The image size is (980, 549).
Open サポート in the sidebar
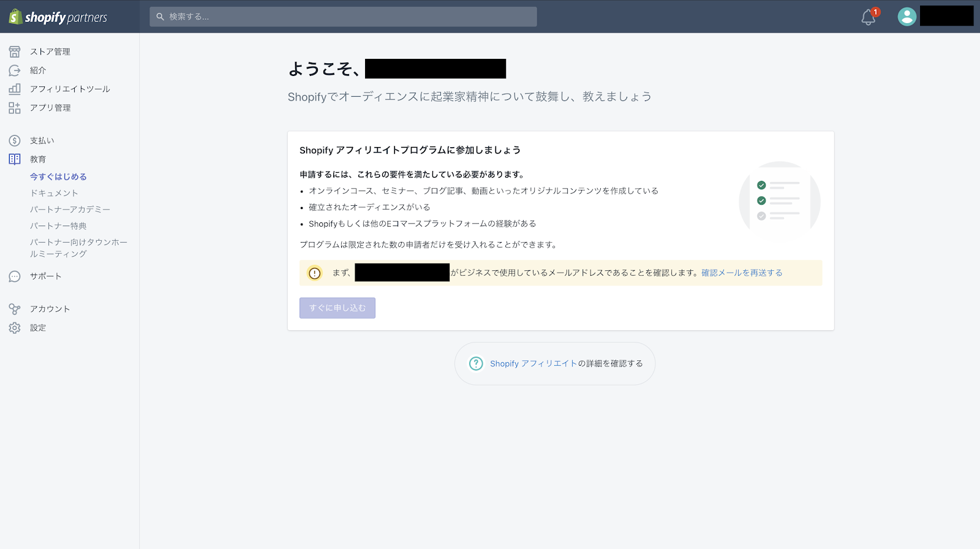(x=46, y=276)
